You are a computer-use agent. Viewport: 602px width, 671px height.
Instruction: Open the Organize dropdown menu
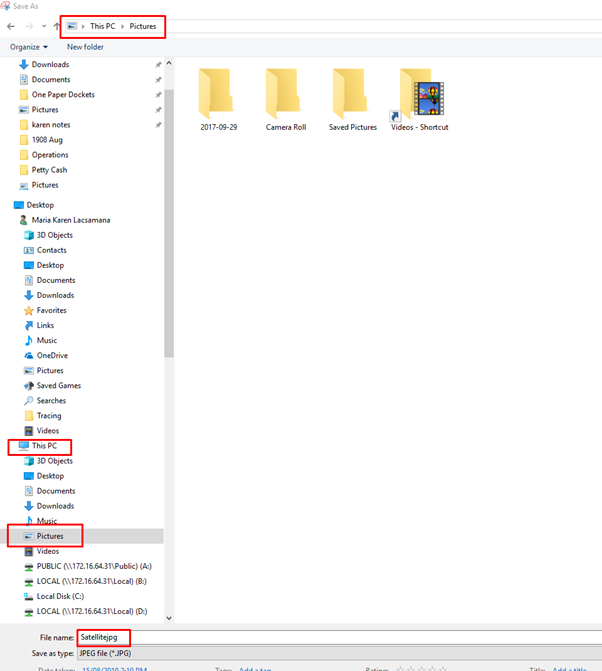coord(29,47)
